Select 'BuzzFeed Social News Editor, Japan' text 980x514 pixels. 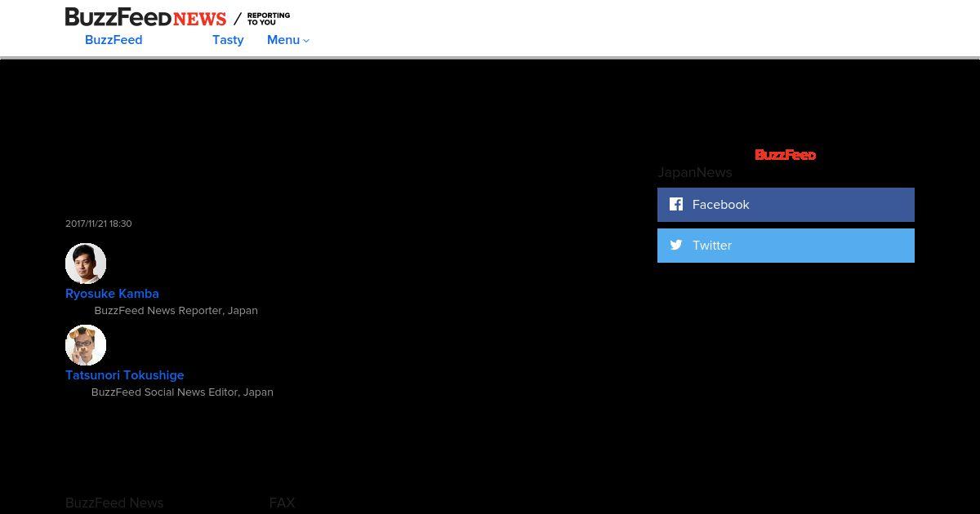click(x=182, y=392)
